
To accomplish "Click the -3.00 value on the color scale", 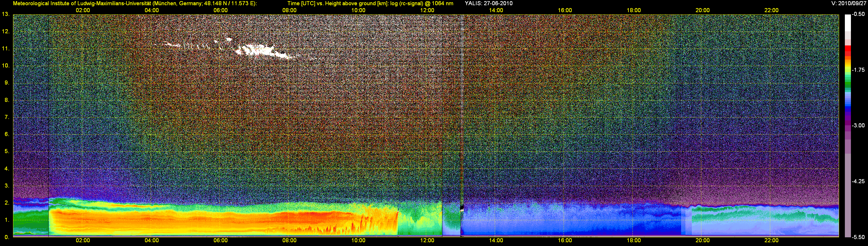I will (x=858, y=125).
